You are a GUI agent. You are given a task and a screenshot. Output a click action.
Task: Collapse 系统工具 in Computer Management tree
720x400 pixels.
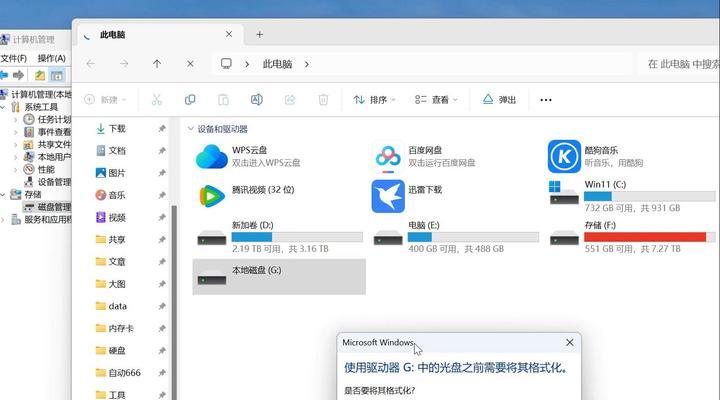4,107
